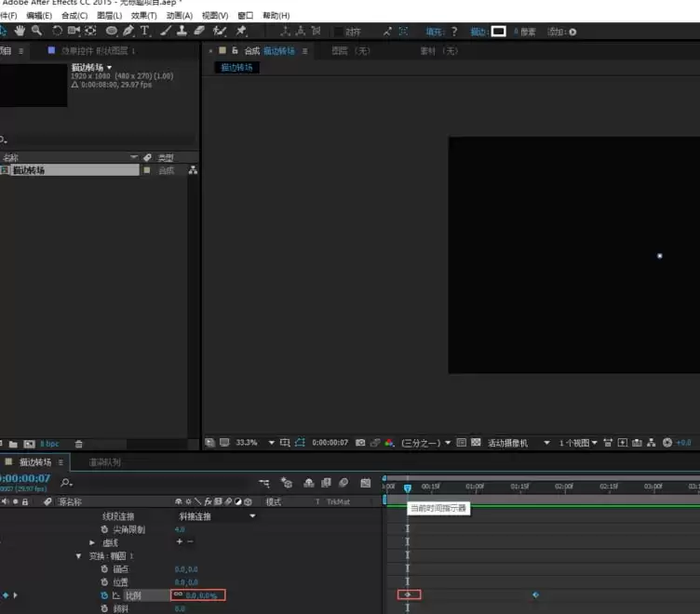Delete selected item with trash icon
The width and height of the screenshot is (700, 614).
pos(78,444)
